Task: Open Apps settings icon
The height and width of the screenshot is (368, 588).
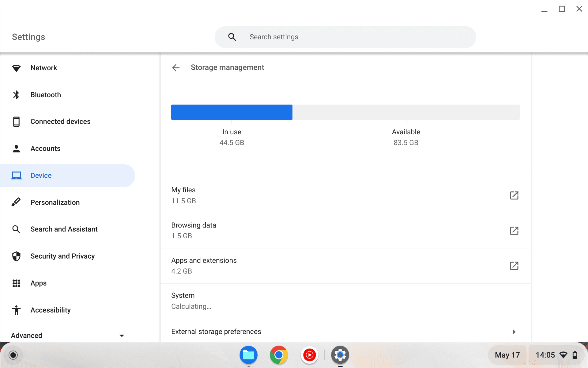Action: point(16,283)
